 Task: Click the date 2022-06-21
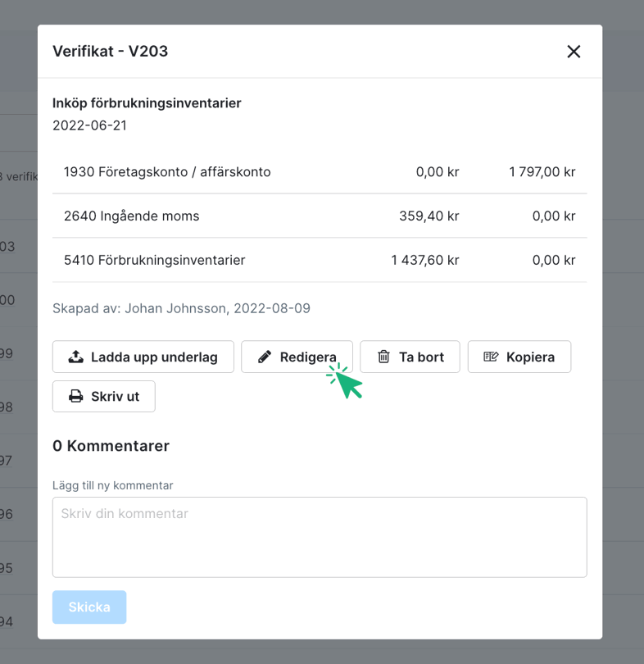tap(89, 125)
